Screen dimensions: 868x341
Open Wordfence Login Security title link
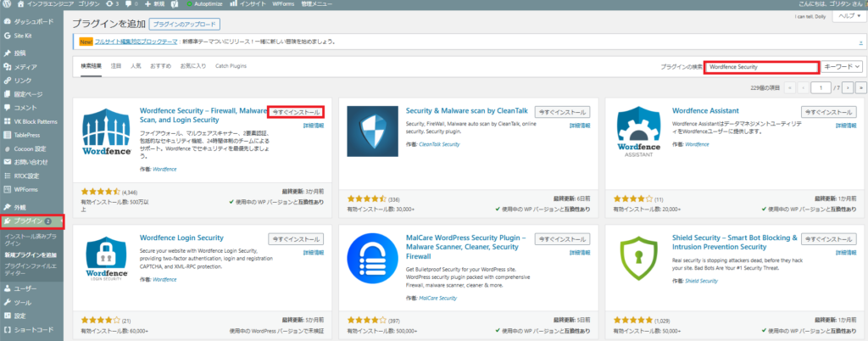pos(181,238)
